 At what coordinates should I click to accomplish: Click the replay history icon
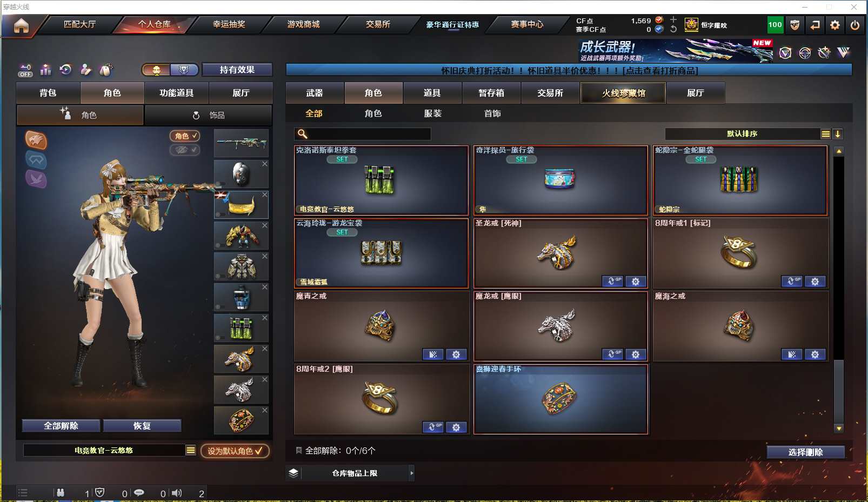65,70
